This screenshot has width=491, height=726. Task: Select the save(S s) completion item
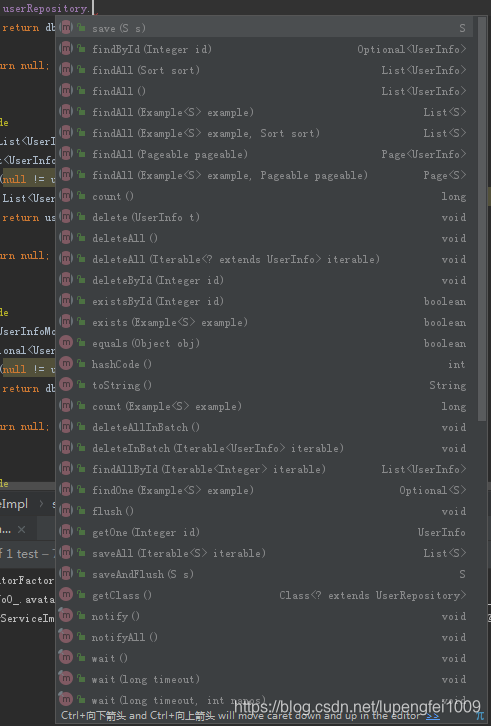[x=264, y=28]
